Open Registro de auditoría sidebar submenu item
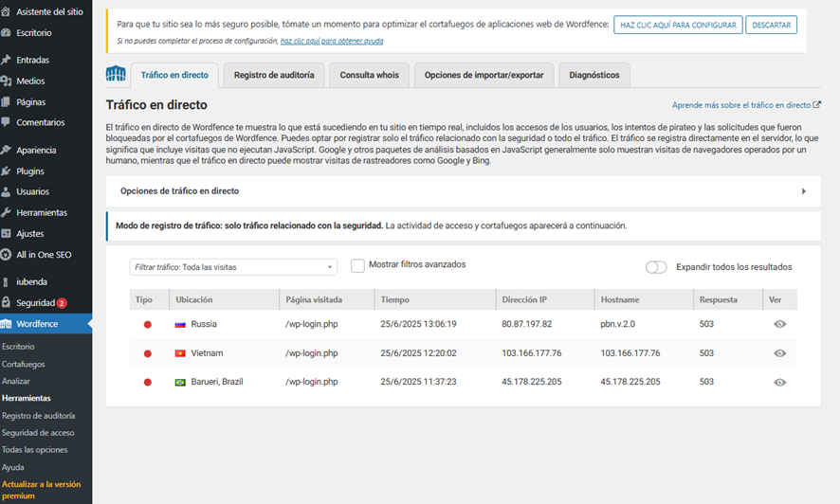The image size is (840, 504). tap(39, 415)
